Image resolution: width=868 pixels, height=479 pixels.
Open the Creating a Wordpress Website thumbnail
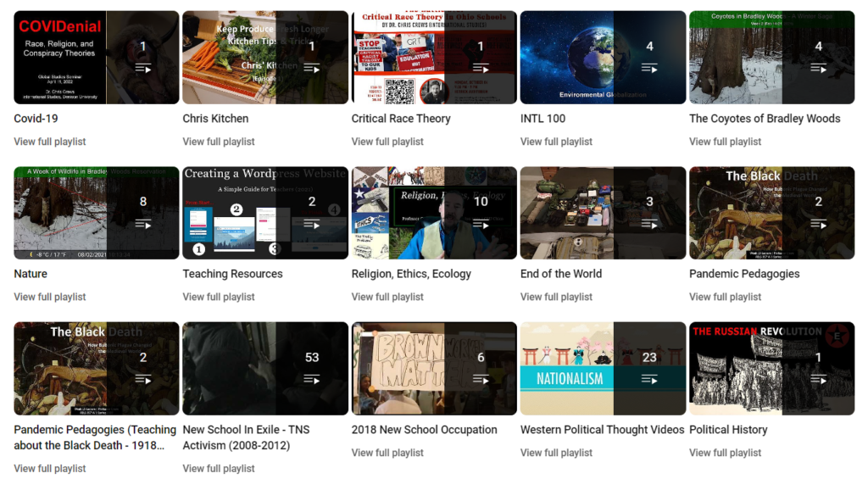pyautogui.click(x=265, y=213)
